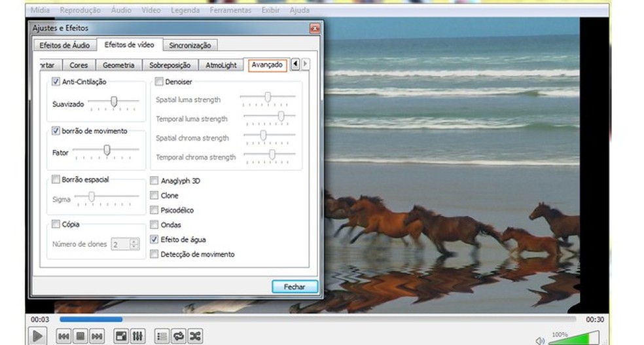
Task: Adjust the green volume slider
Action: coord(574,338)
